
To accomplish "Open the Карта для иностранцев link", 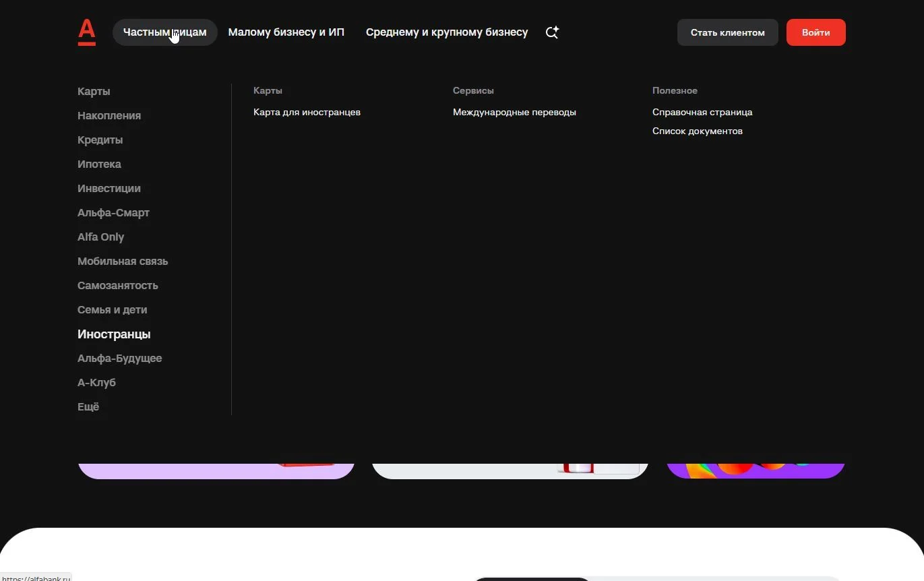I will [x=307, y=113].
